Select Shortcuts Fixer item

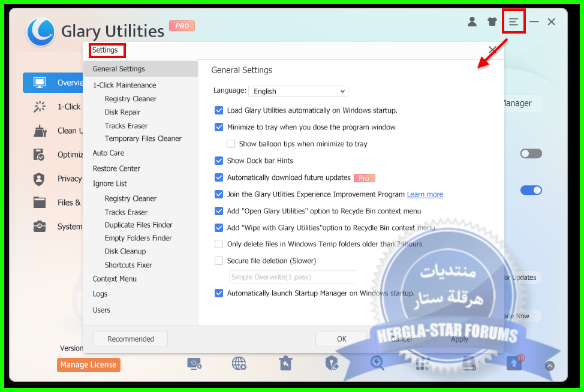pyautogui.click(x=128, y=265)
